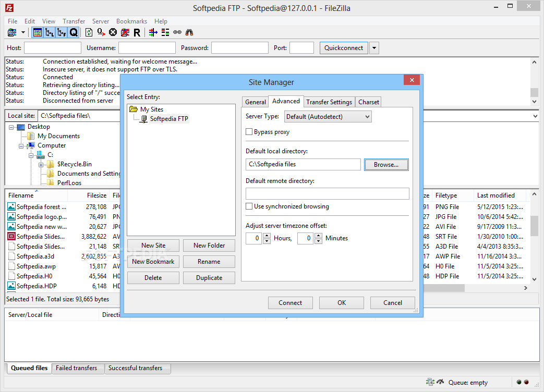Toggle the local directory tree icon
Viewport: 544px width, 392px height.
click(50, 32)
